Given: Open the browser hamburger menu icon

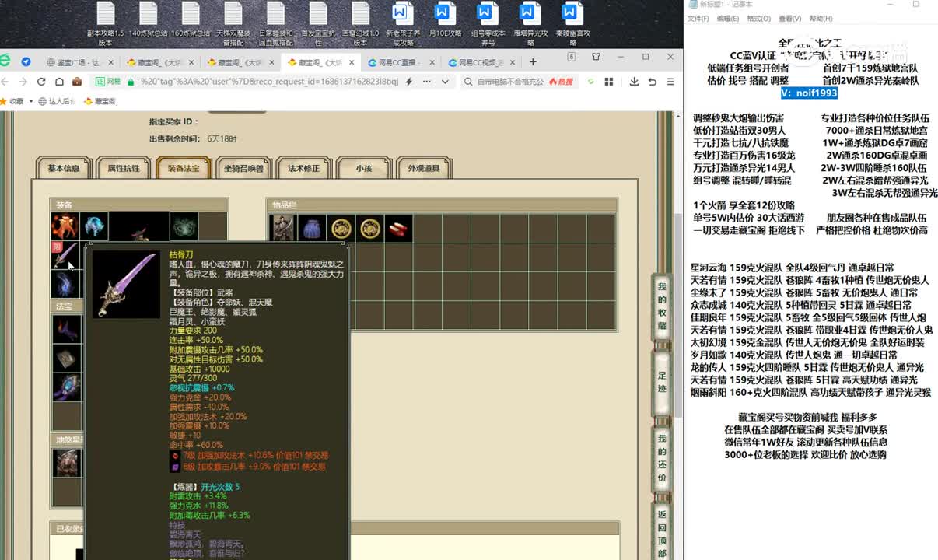Looking at the screenshot, I should tap(669, 82).
